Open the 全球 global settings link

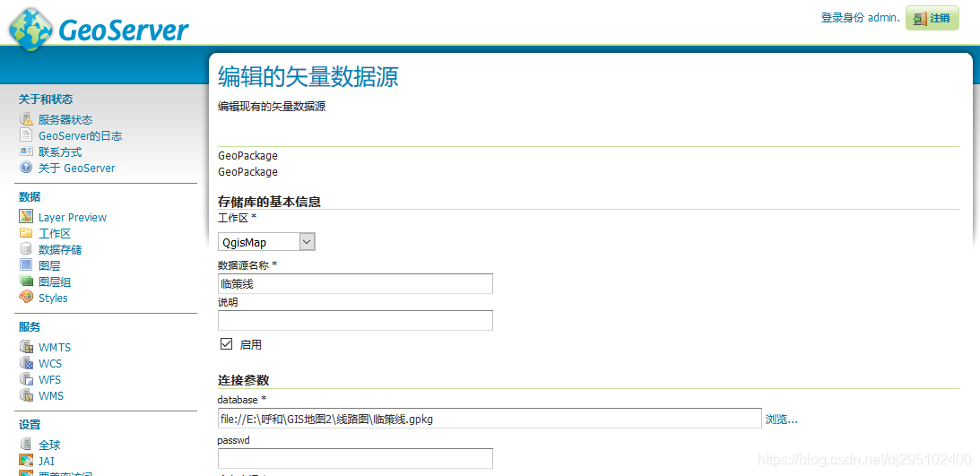point(49,446)
